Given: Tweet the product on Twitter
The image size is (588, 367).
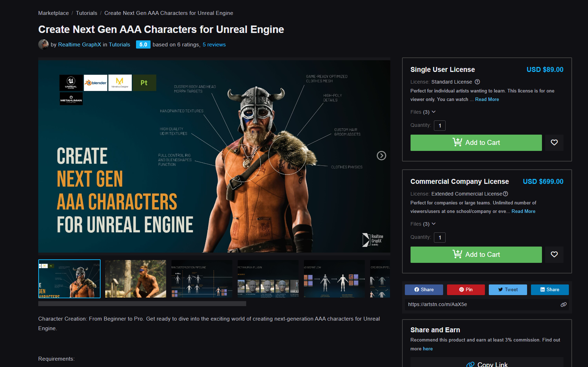Looking at the screenshot, I should tap(508, 290).
